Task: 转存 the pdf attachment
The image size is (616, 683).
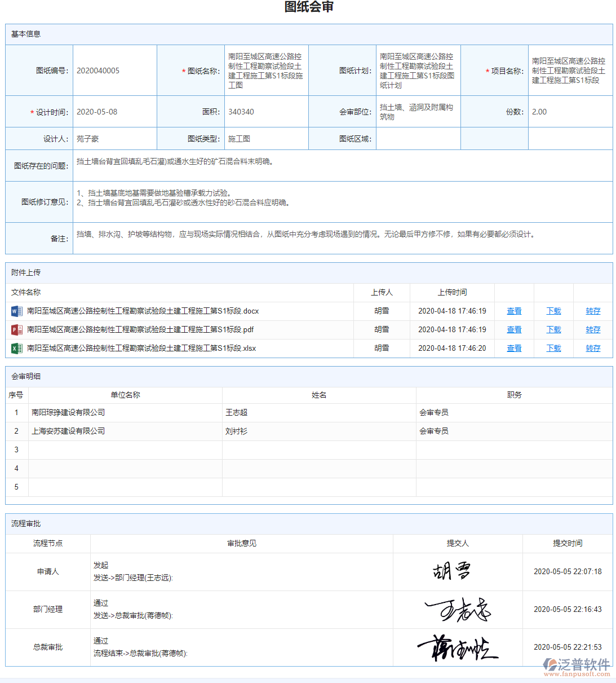Action: 592,329
